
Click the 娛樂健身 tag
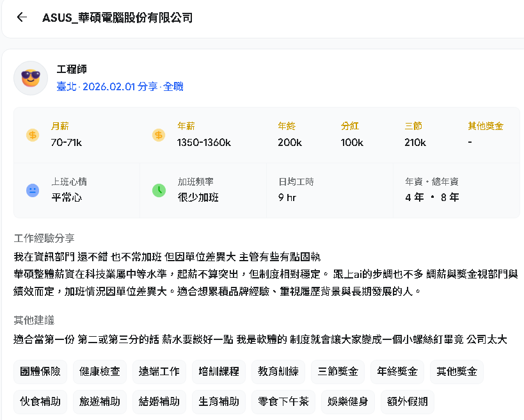tap(348, 401)
